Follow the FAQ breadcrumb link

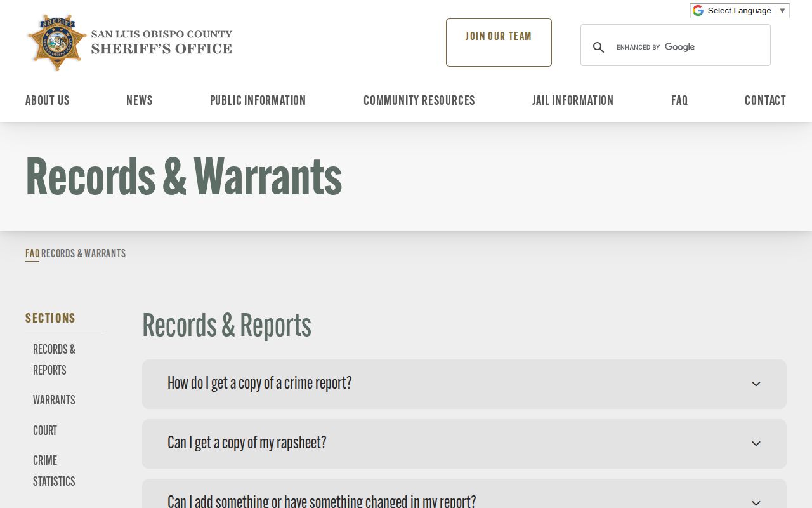click(32, 253)
